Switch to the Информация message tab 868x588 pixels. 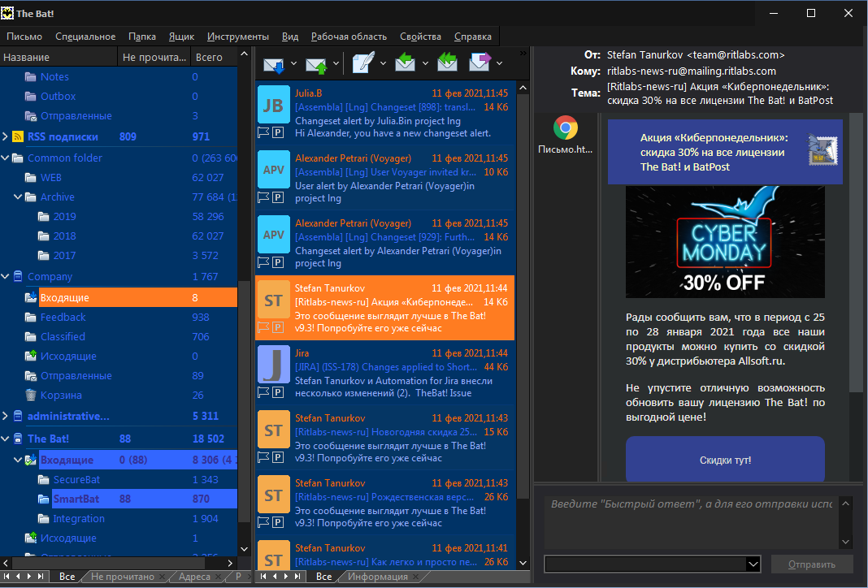378,577
